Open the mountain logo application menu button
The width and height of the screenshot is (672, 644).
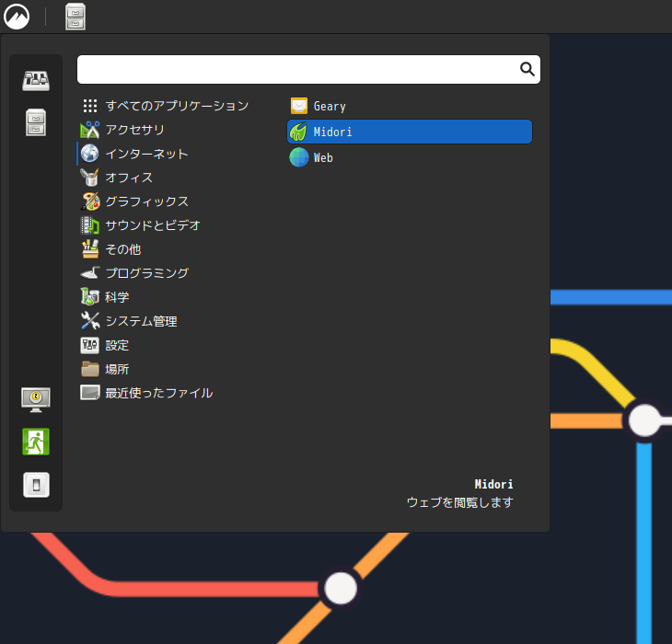click(17, 17)
